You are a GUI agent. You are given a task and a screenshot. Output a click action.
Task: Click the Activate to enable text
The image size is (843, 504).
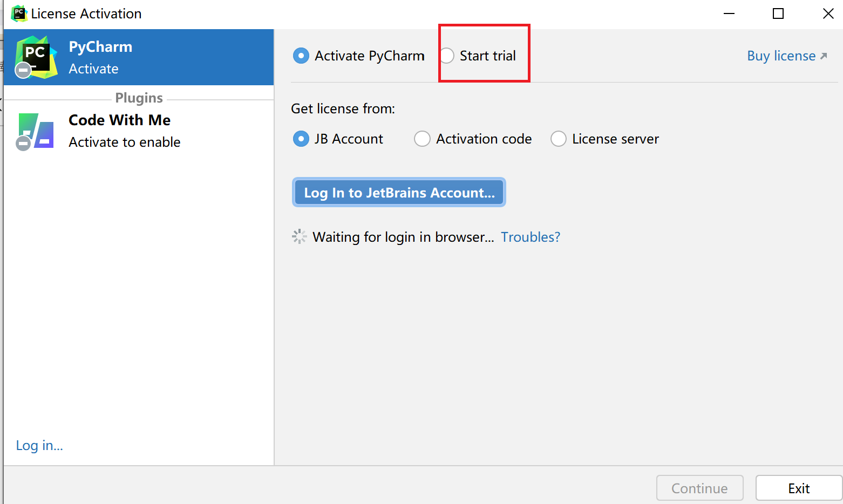125,142
